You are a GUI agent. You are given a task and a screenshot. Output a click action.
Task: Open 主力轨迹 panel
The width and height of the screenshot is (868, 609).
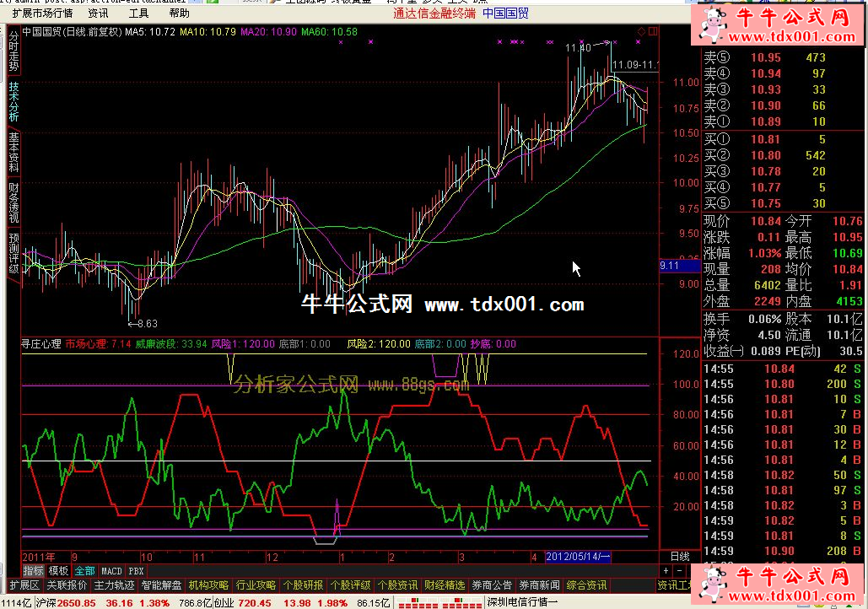[114, 585]
